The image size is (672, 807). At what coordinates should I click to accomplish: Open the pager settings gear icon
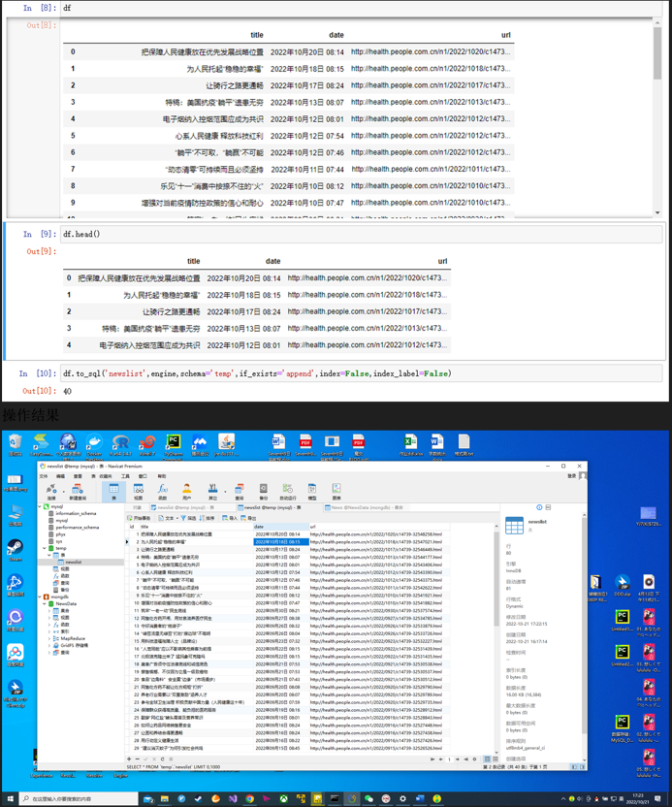(x=474, y=759)
